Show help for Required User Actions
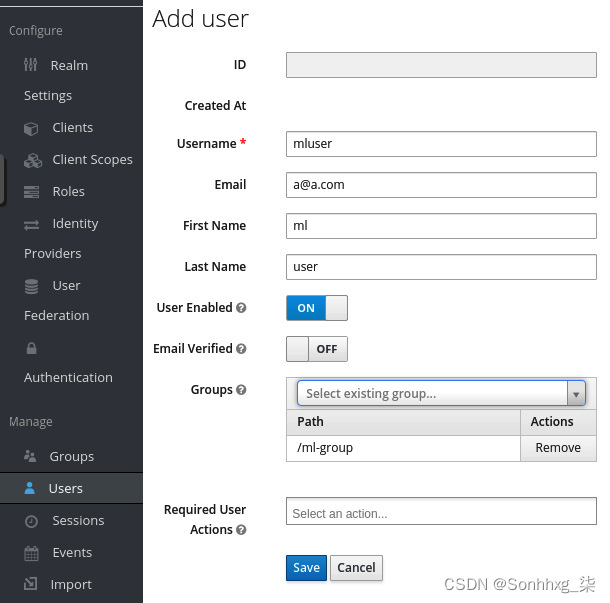 coord(241,529)
